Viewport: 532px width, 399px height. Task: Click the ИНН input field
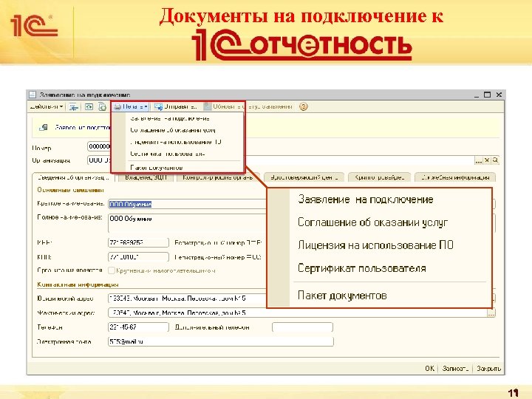tap(138, 242)
